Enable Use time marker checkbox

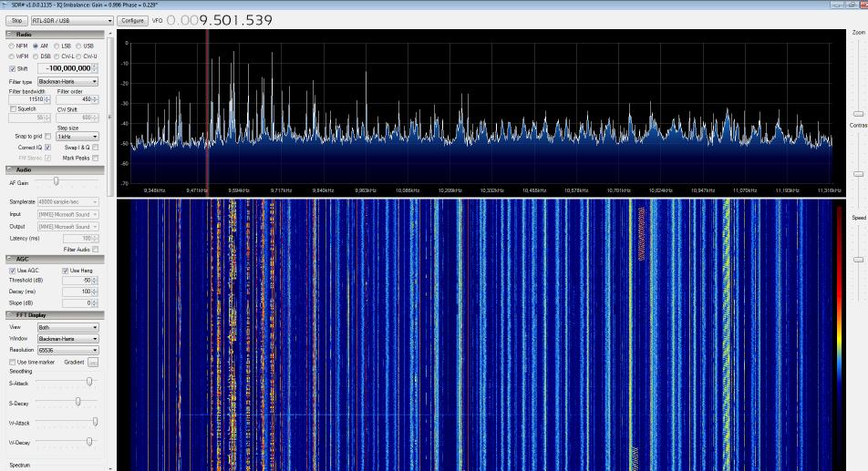point(12,362)
